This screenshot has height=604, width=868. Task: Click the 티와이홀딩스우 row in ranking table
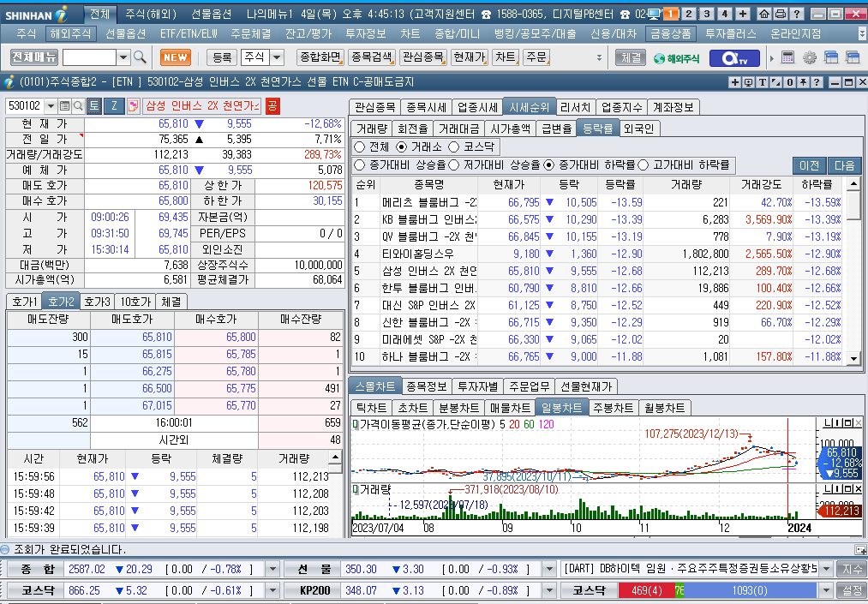coord(596,254)
